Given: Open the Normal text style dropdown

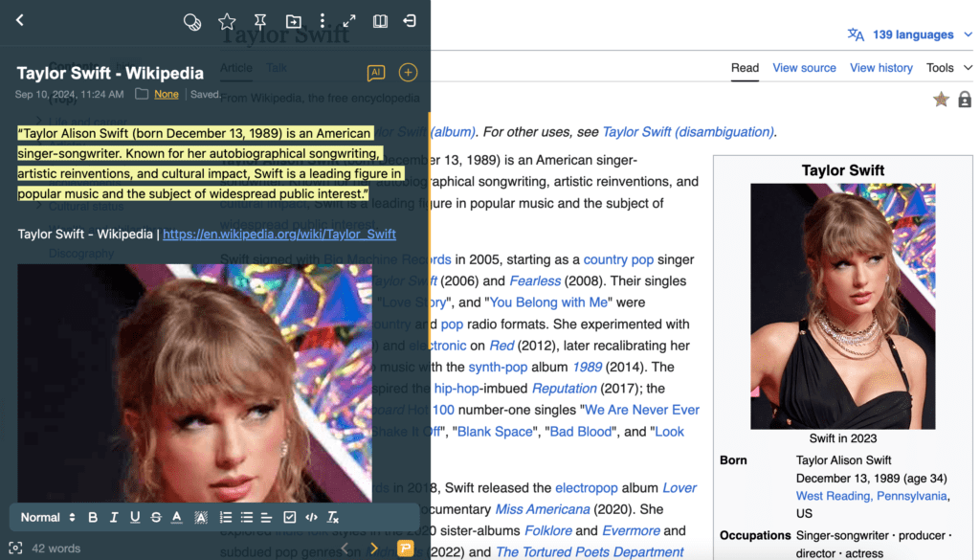Looking at the screenshot, I should coord(48,518).
